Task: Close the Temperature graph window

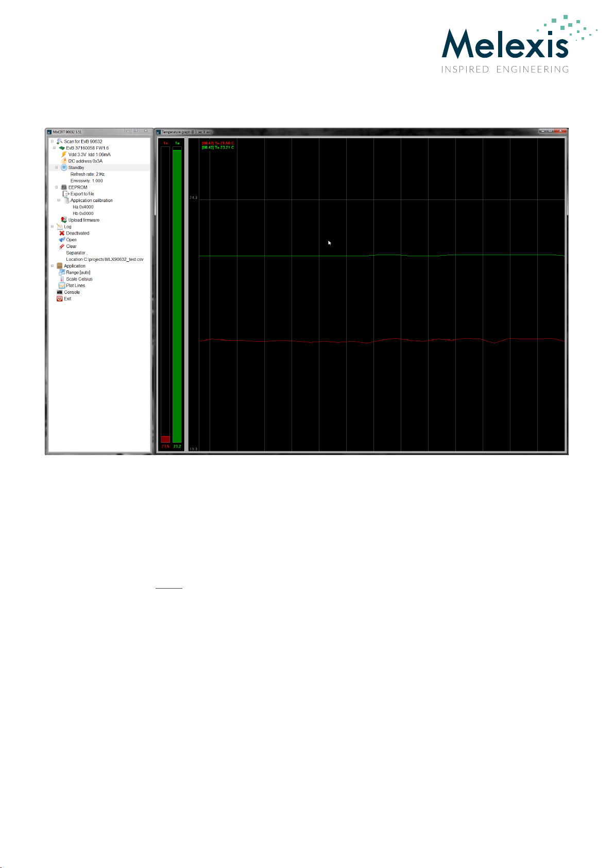Action: point(561,131)
